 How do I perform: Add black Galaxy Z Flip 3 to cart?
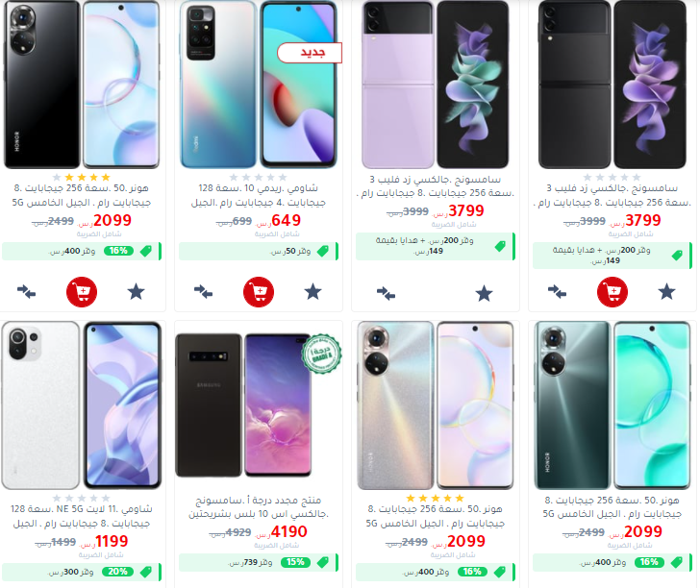click(x=612, y=292)
